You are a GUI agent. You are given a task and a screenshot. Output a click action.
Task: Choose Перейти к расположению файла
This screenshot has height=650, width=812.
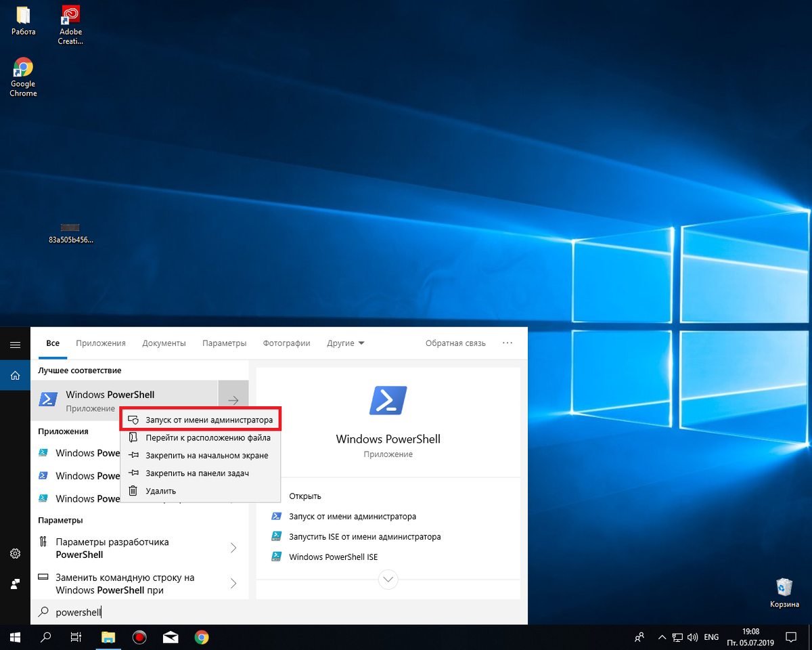pyautogui.click(x=200, y=437)
